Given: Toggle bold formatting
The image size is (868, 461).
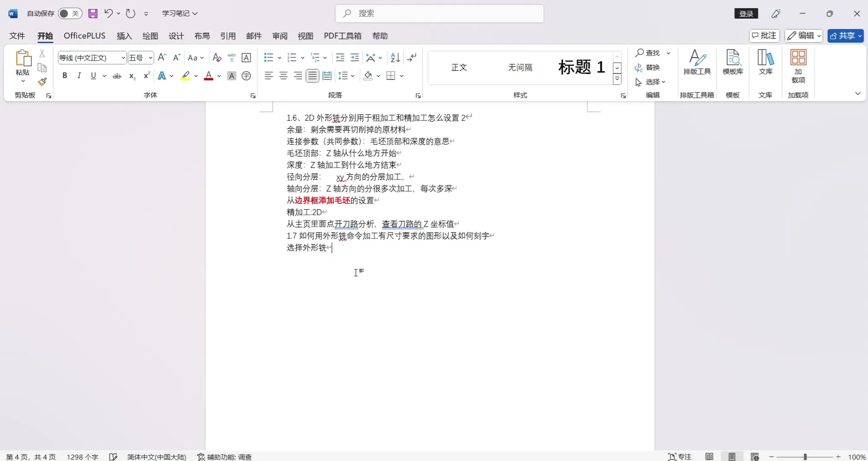Looking at the screenshot, I should (x=64, y=76).
